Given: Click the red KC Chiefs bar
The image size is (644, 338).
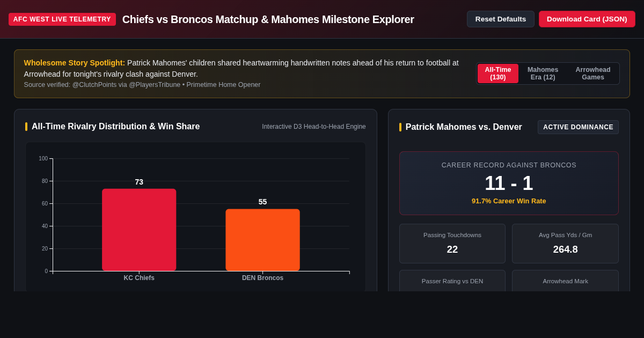Looking at the screenshot, I should tap(139, 230).
